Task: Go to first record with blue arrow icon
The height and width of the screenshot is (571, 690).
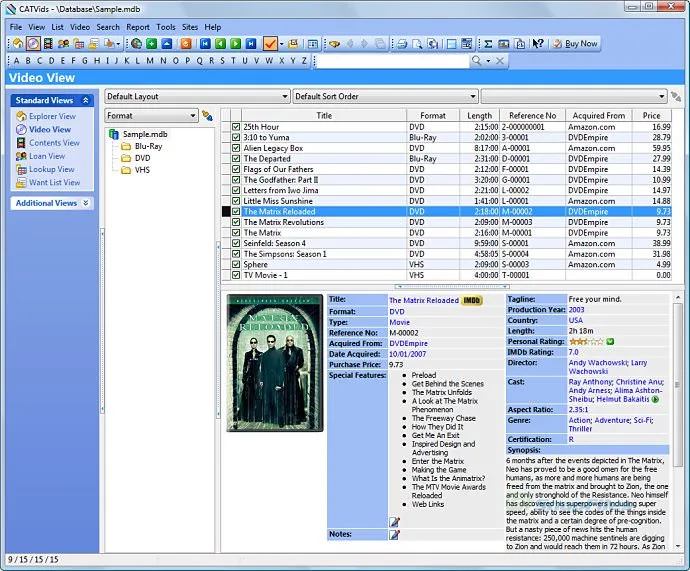Action: pyautogui.click(x=205, y=44)
